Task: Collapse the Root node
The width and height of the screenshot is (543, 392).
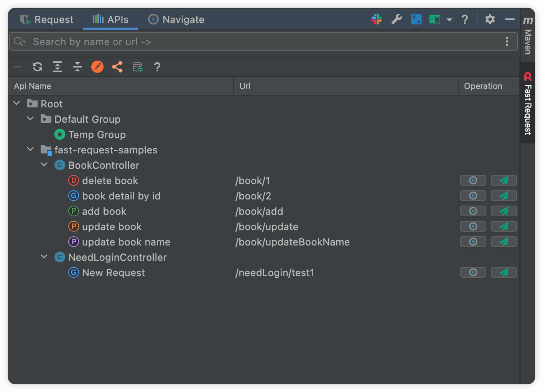Action: (x=16, y=103)
